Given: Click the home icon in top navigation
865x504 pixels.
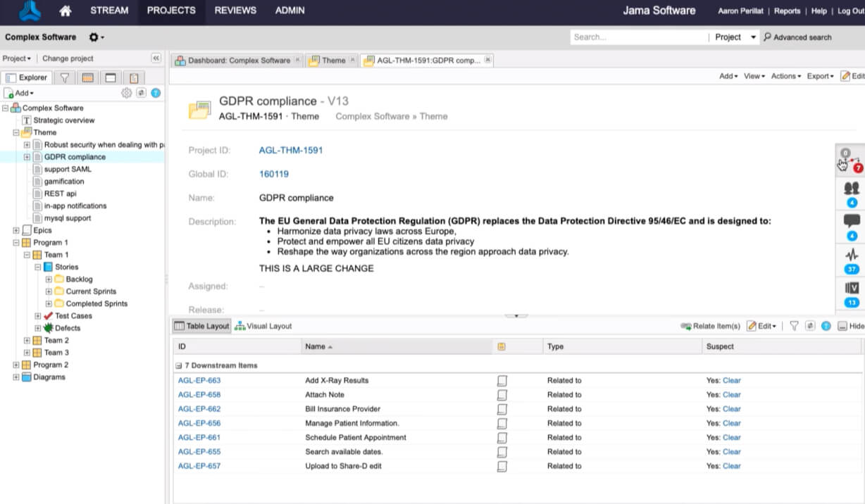Looking at the screenshot, I should tap(65, 11).
